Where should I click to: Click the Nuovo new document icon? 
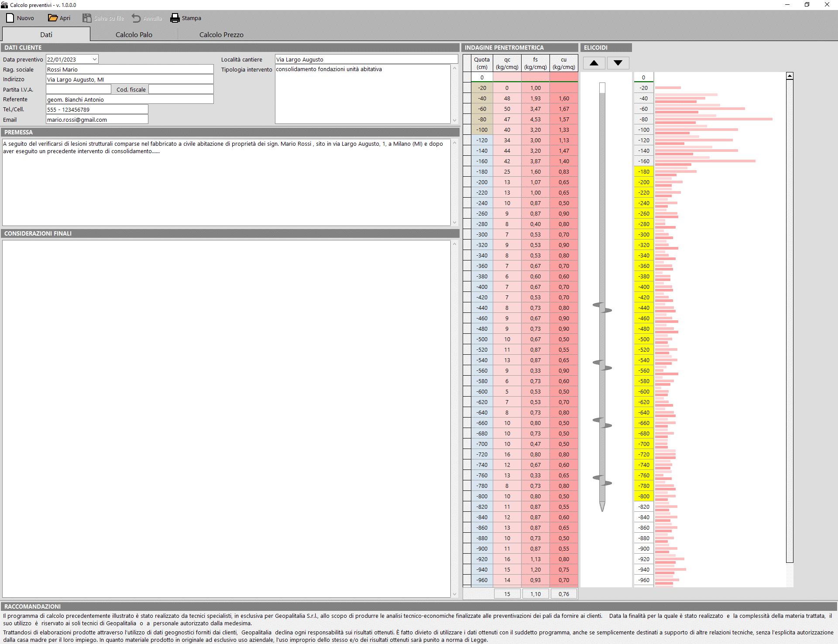[x=10, y=18]
